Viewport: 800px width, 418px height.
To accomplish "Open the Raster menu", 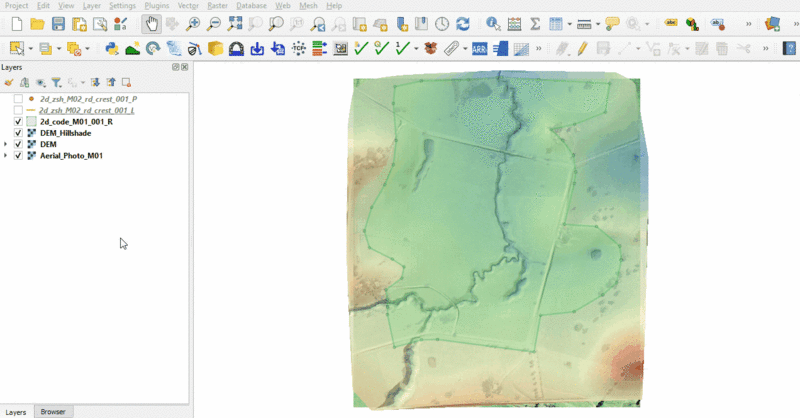I will 216,6.
